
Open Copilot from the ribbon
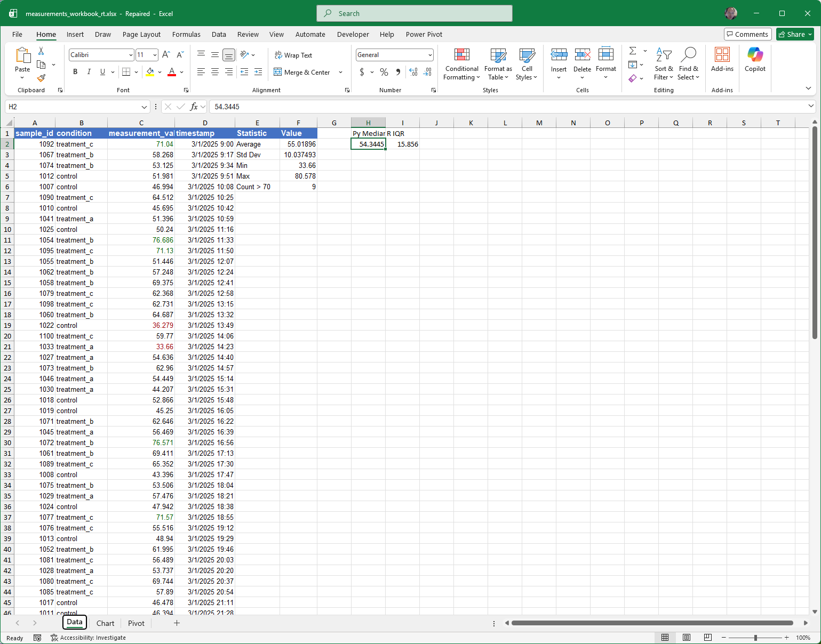click(x=755, y=60)
